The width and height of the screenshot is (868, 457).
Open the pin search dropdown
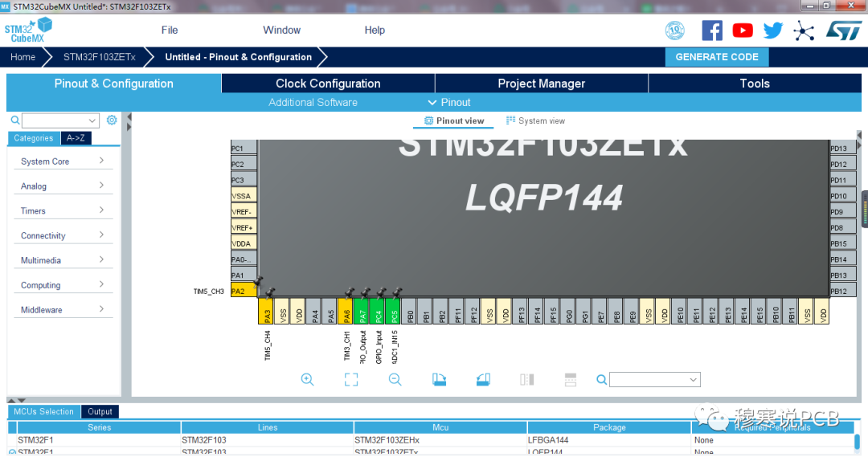click(x=693, y=380)
